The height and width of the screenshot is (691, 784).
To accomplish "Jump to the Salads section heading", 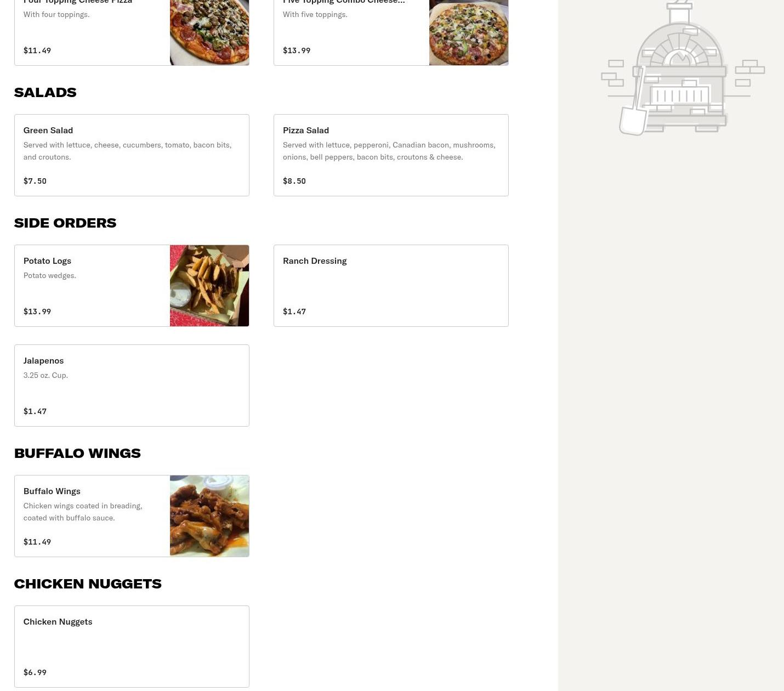I will (45, 92).
